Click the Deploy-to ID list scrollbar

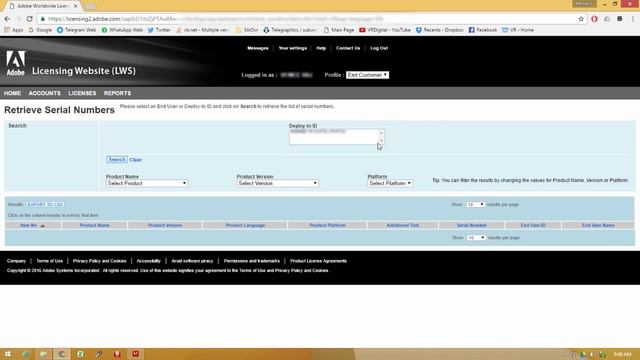(381, 137)
